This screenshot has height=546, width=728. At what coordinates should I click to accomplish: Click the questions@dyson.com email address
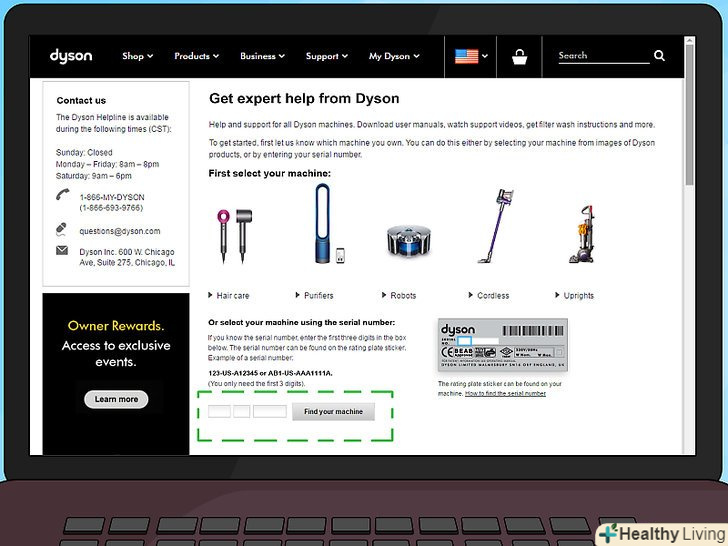(x=120, y=231)
